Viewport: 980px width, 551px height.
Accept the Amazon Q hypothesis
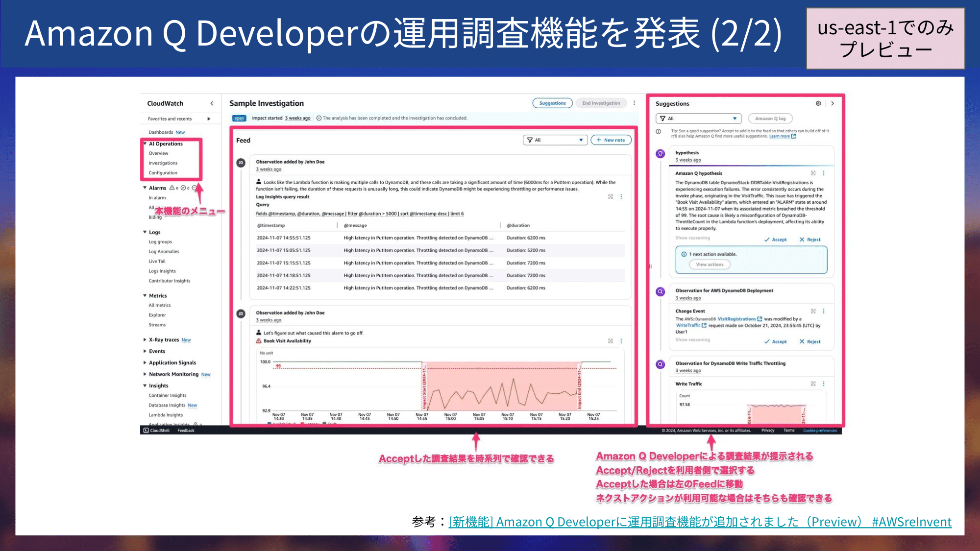[x=776, y=240]
